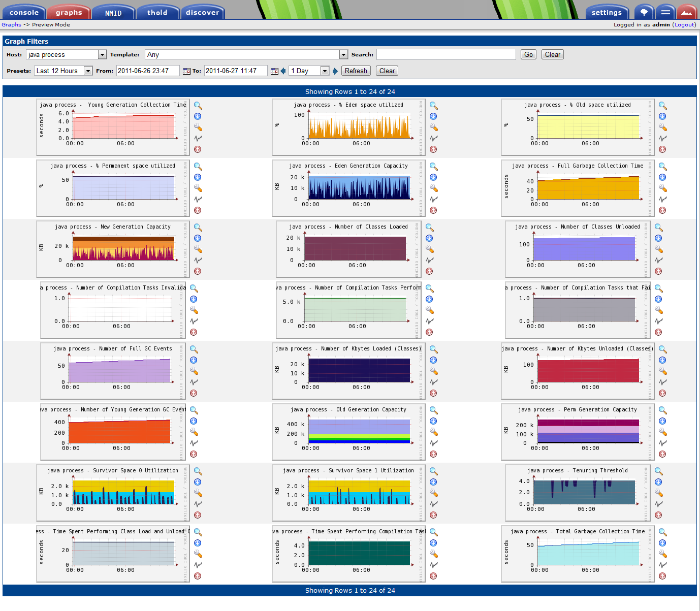Zoom the Number of Kbytes Loaded (Classes) graph

pos(434,349)
